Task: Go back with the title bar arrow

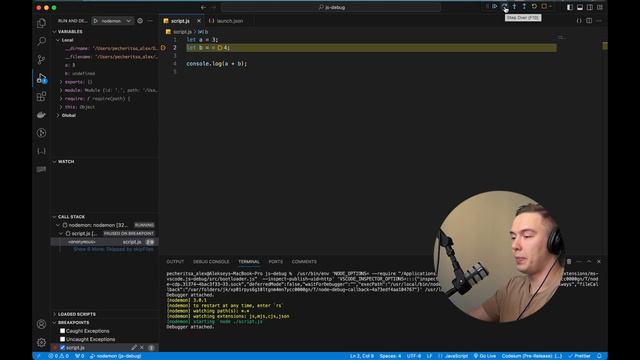Action: pos(203,7)
